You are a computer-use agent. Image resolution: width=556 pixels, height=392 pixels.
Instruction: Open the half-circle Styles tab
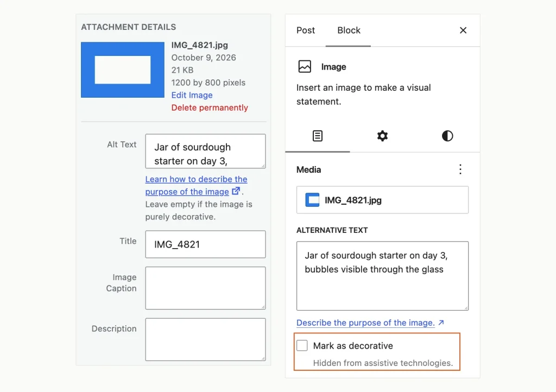click(447, 136)
